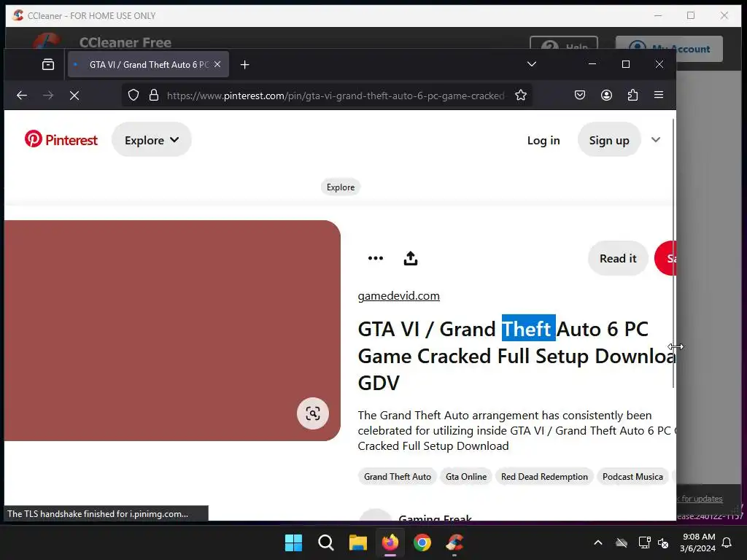
Task: Show hidden system tray icons
Action: (x=598, y=542)
